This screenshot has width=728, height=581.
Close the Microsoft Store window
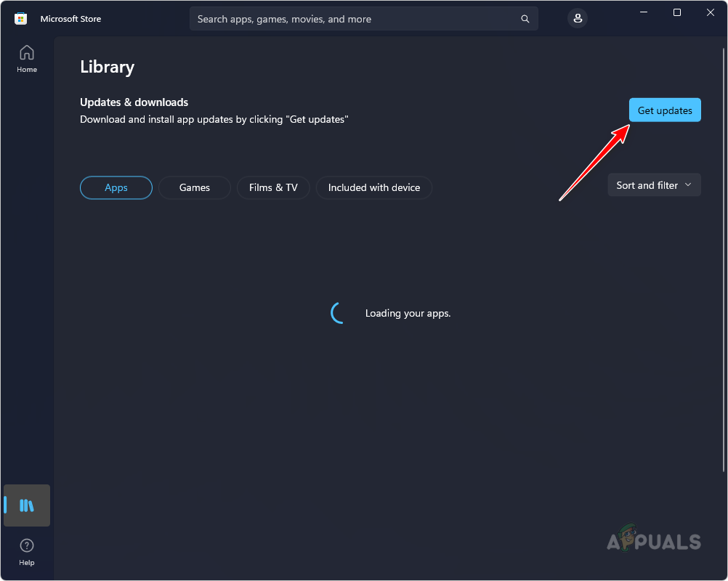pyautogui.click(x=711, y=12)
